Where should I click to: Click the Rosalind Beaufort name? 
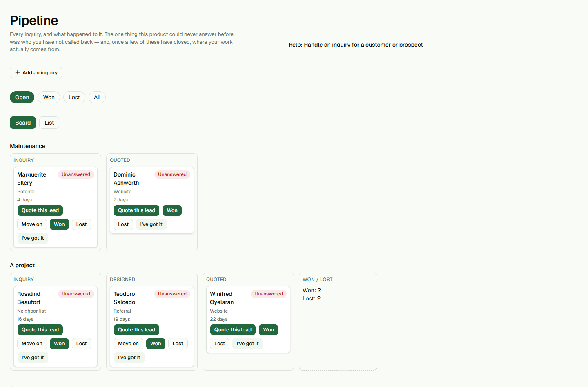(x=29, y=298)
